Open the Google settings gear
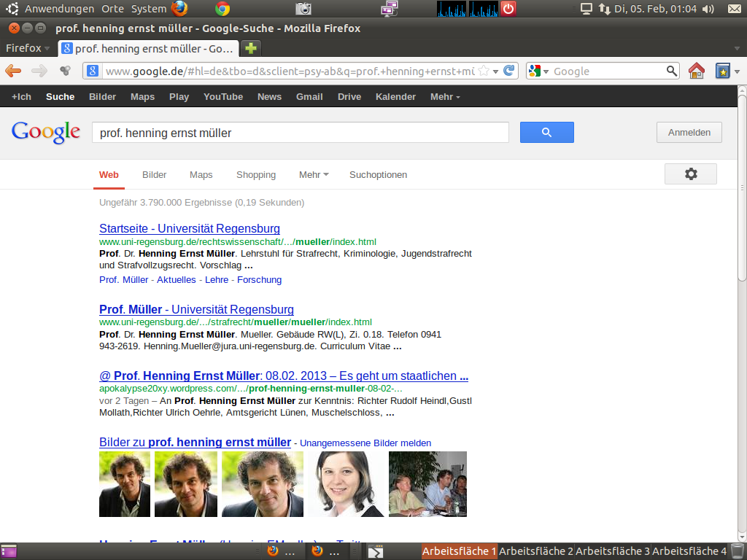Viewport: 747px width, 560px height. [x=691, y=174]
